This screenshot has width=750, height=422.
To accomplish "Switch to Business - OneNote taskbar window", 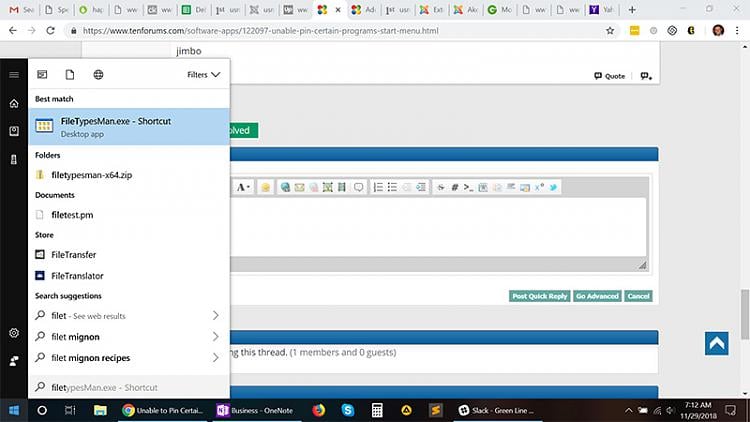I will pos(255,410).
